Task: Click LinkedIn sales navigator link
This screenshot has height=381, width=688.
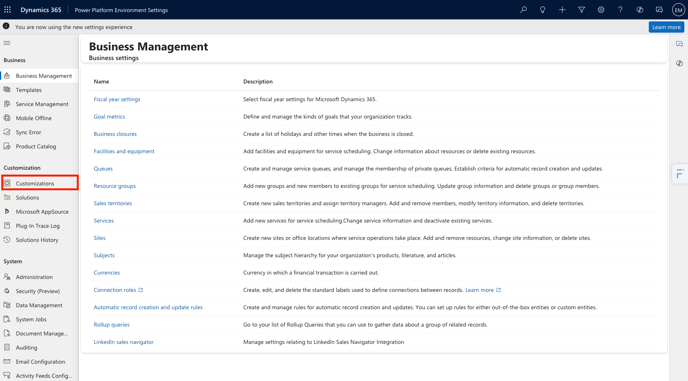Action: (x=123, y=342)
